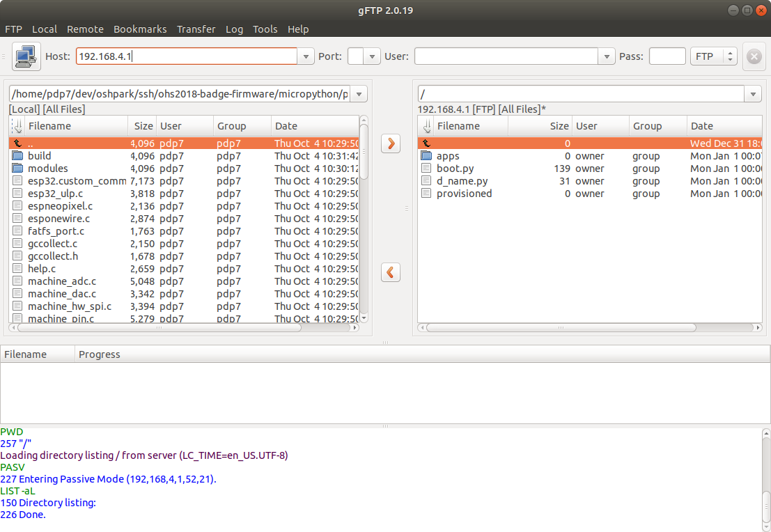Expand the Host address dropdown
The width and height of the screenshot is (771, 532).
click(x=306, y=56)
